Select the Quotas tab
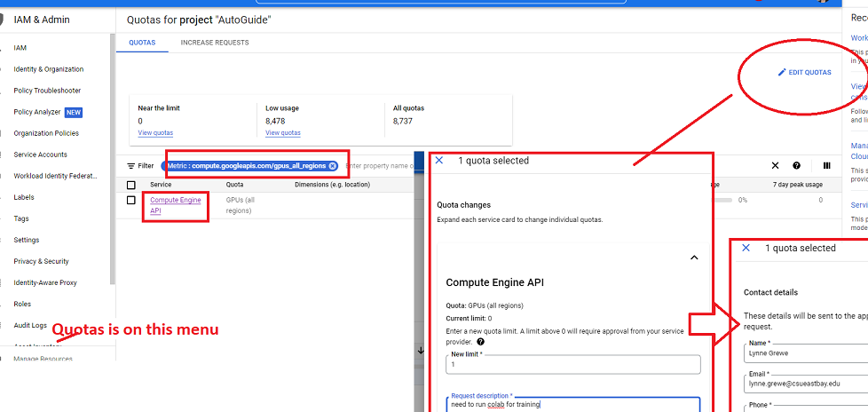The image size is (868, 412). [x=142, y=42]
